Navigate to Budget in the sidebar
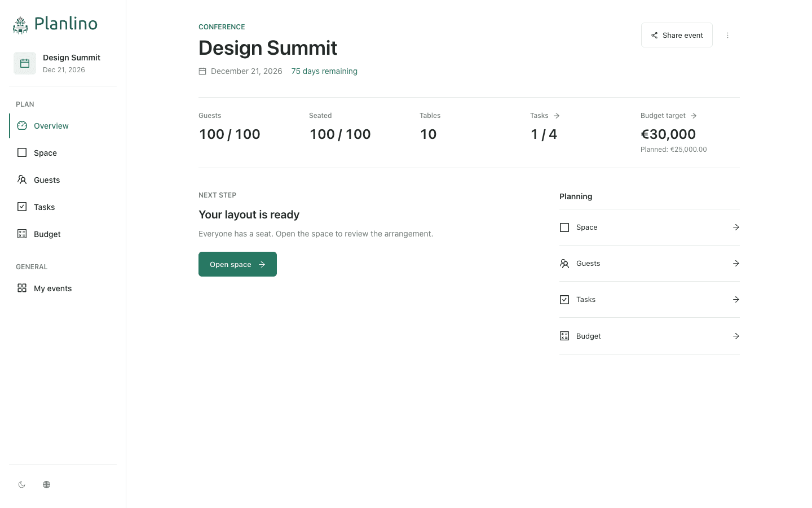 [x=63, y=234]
